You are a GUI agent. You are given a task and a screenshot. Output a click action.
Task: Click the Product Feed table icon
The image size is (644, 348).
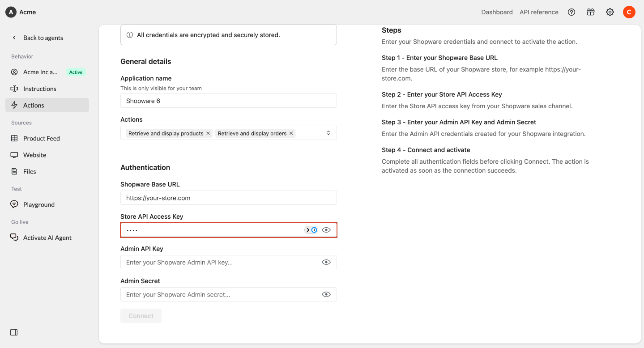(x=14, y=138)
